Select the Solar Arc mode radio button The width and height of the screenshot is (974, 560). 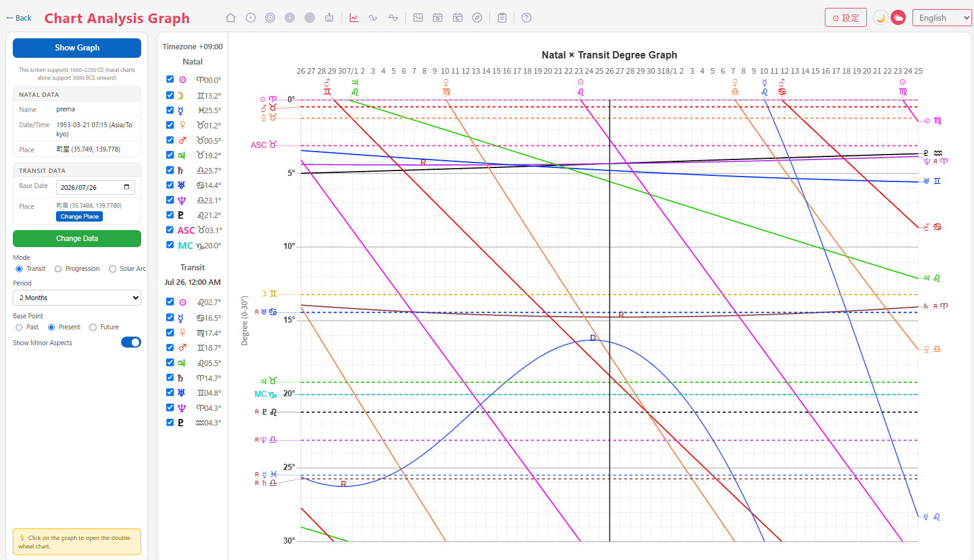(x=112, y=269)
